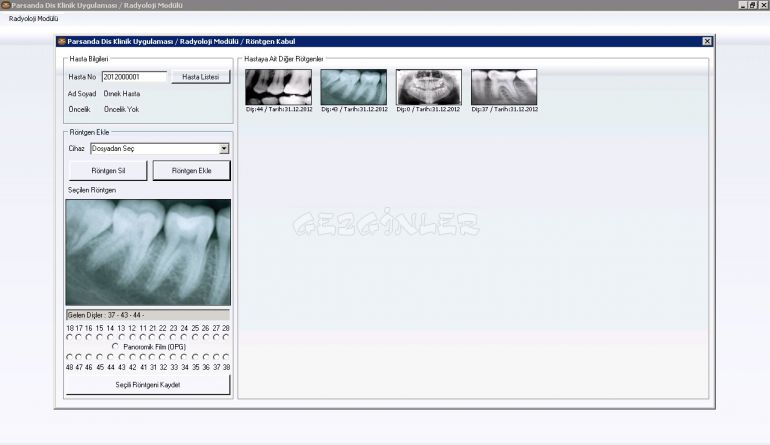This screenshot has width=770, height=445.
Task: Select tooth 37 radio button
Action: coord(216,357)
